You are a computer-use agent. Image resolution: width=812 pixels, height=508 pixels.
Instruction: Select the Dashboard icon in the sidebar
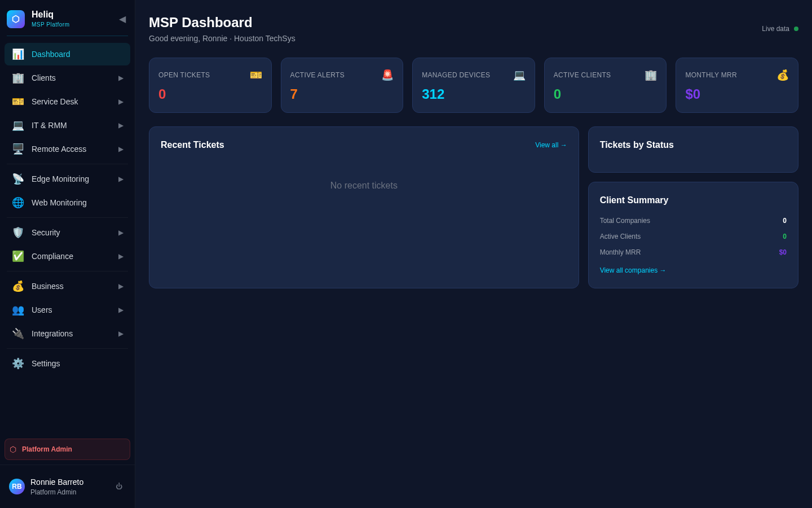[18, 54]
